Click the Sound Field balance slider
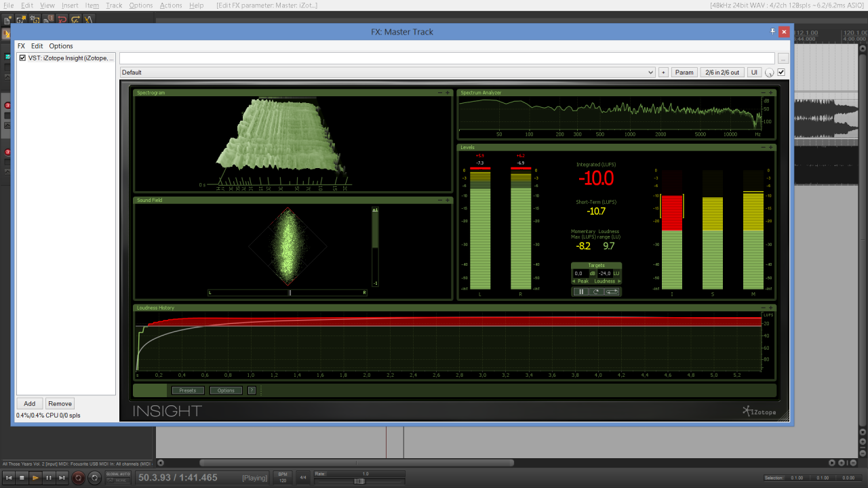This screenshot has width=868, height=488. [x=288, y=293]
